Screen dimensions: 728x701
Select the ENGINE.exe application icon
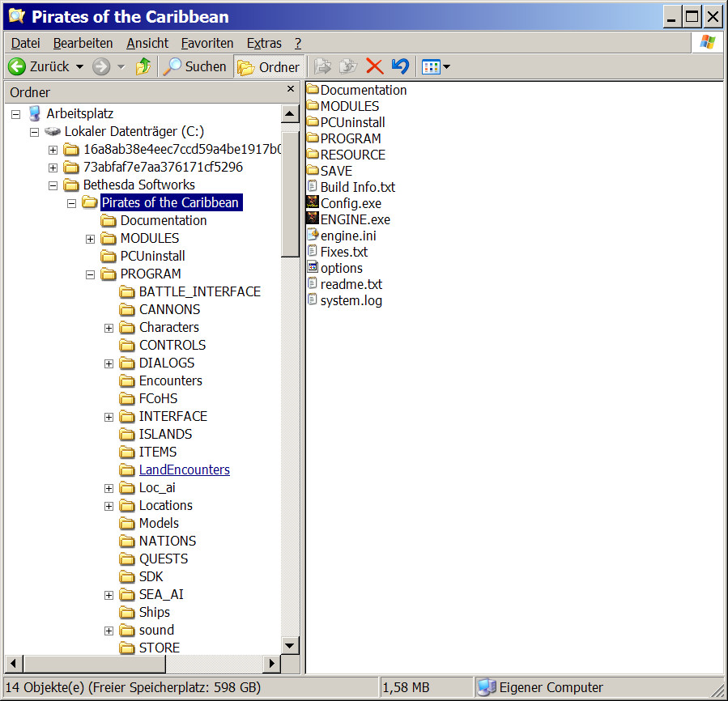click(x=313, y=219)
